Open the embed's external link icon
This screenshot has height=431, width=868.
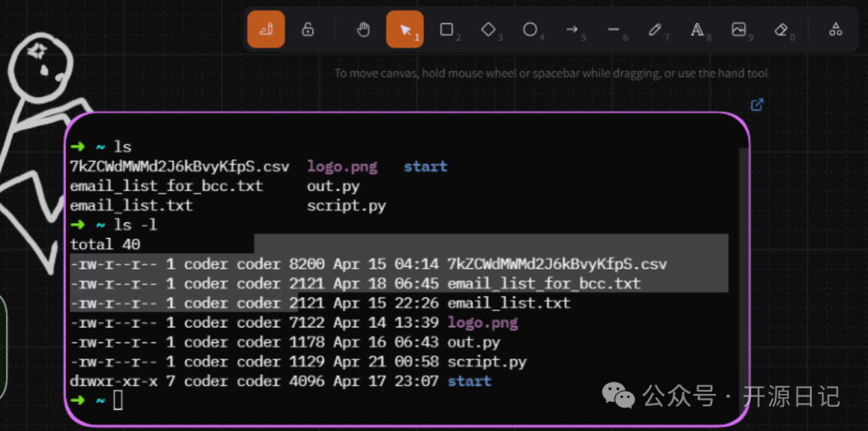pos(756,105)
